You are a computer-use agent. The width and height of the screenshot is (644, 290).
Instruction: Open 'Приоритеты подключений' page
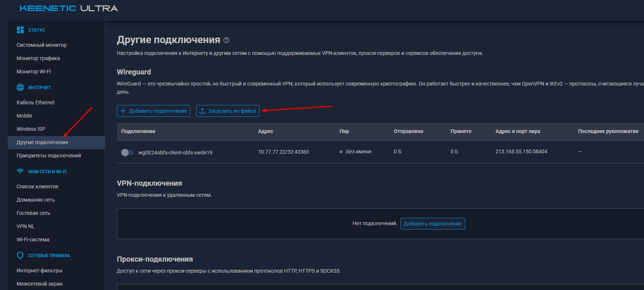[49, 156]
